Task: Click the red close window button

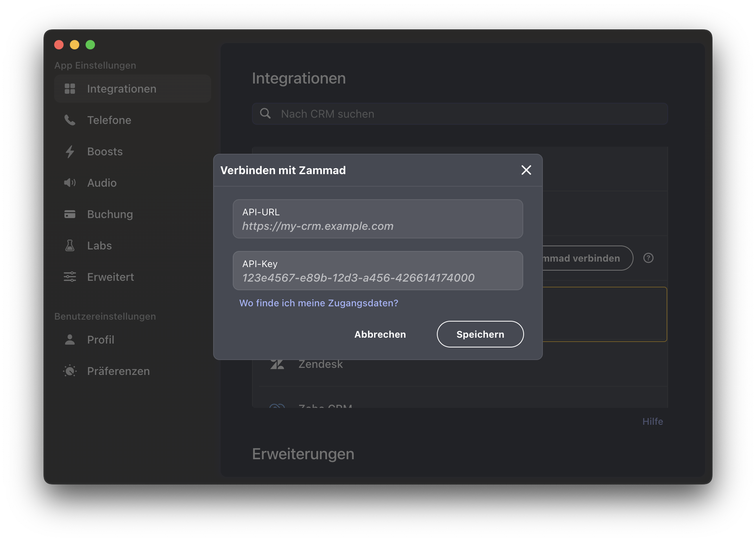Action: (59, 45)
